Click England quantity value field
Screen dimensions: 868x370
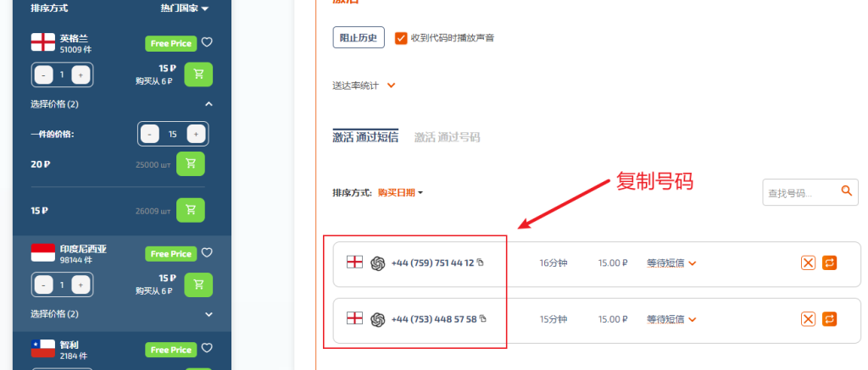click(x=62, y=75)
